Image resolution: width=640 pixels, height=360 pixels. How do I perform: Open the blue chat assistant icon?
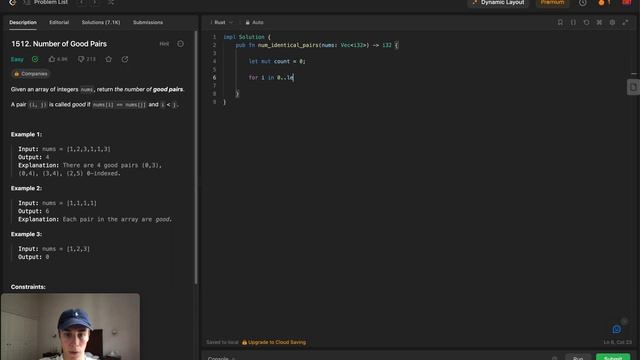616,329
